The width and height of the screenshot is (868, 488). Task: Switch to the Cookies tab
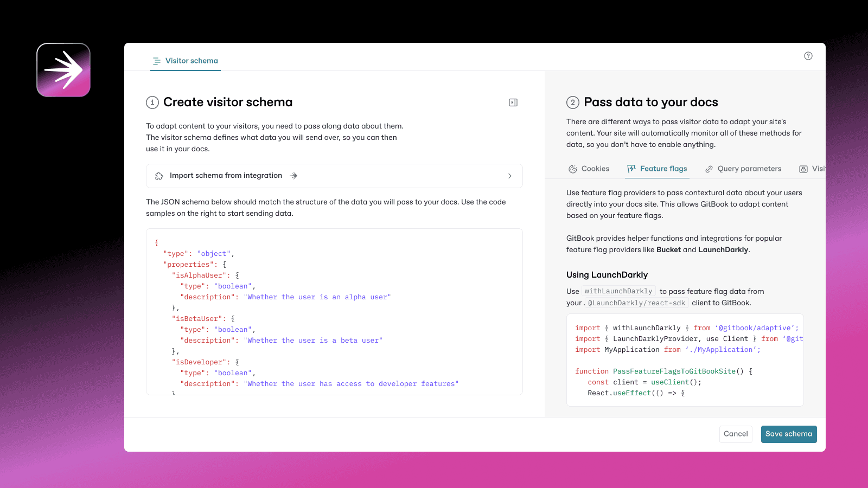589,169
